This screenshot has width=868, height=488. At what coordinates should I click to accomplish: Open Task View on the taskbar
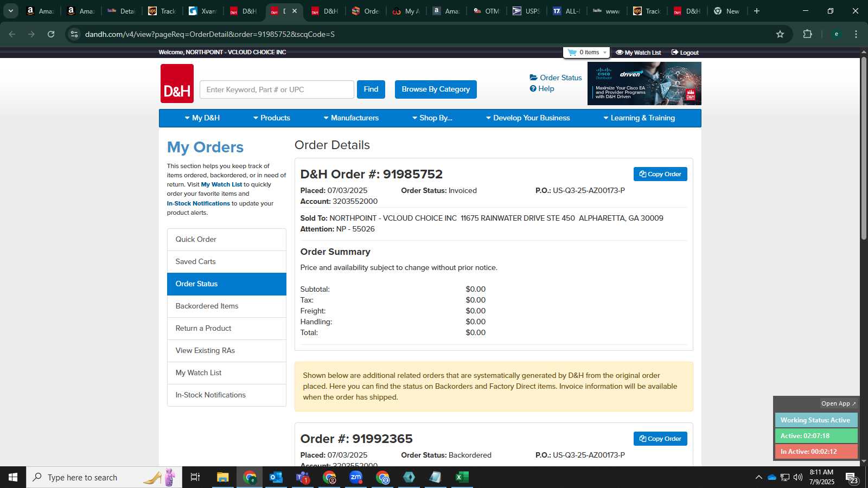pos(195,477)
